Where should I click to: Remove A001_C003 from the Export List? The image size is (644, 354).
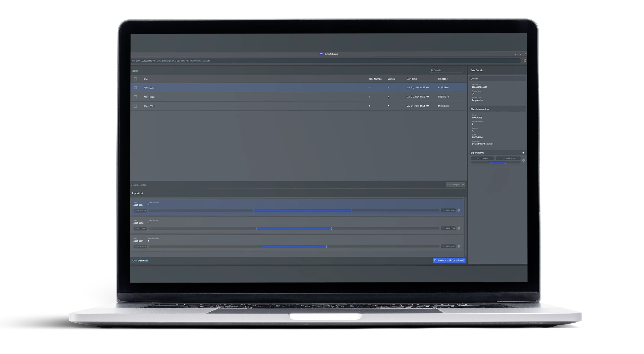click(x=459, y=210)
